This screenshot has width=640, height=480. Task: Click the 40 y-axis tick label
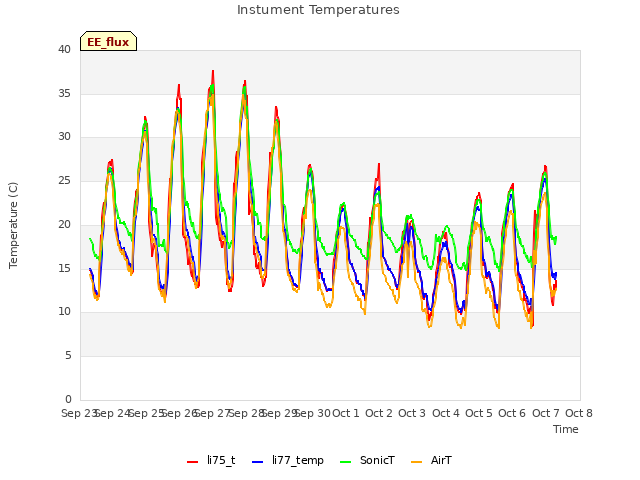coord(64,49)
